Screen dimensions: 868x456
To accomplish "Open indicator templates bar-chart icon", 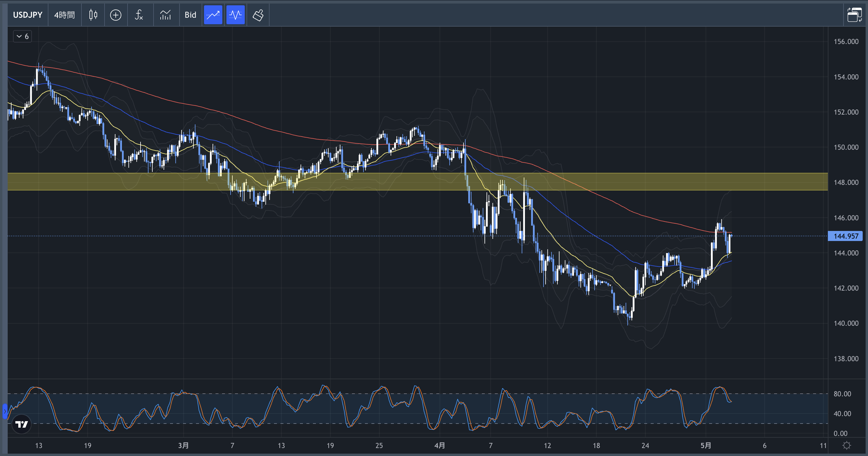I will pyautogui.click(x=165, y=15).
